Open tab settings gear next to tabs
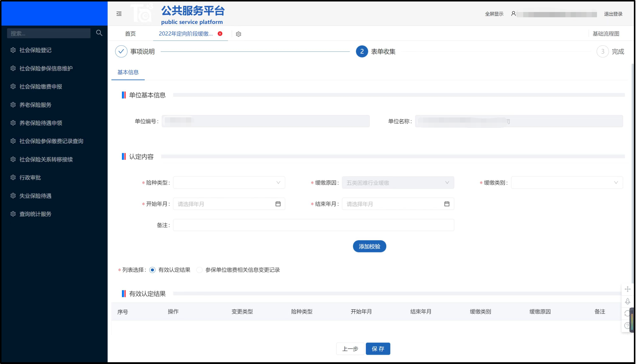Screen dimensions: 636x364 click(x=238, y=34)
